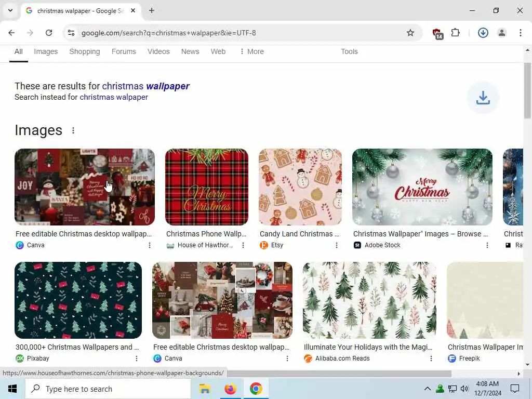Open more options for second-row Canva result

point(287,358)
